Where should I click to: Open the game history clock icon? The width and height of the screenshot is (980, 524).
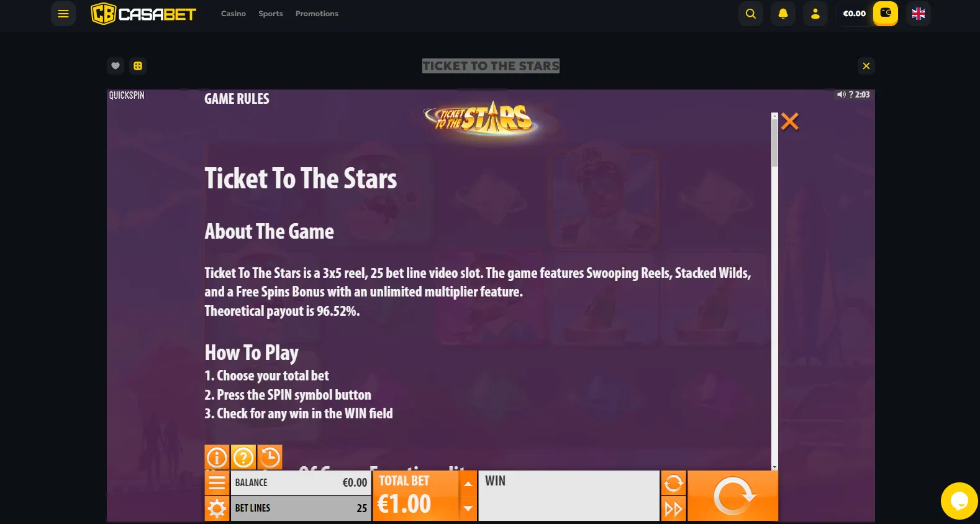pyautogui.click(x=270, y=457)
